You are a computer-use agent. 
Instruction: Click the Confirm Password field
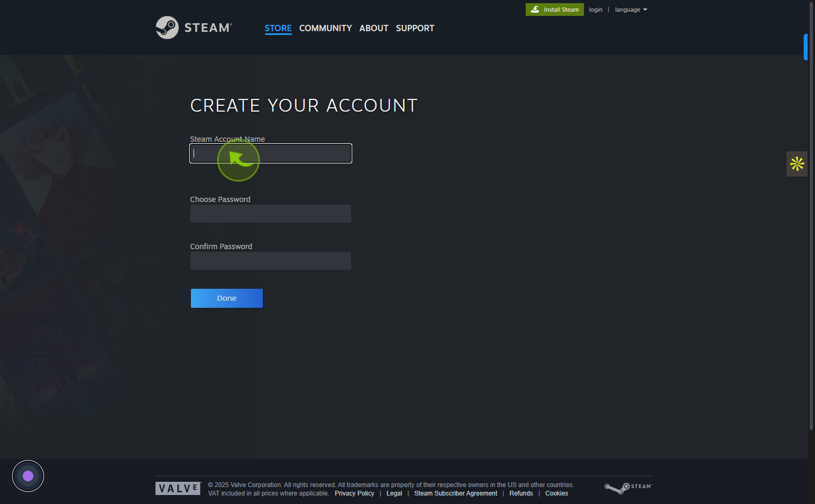[271, 261]
